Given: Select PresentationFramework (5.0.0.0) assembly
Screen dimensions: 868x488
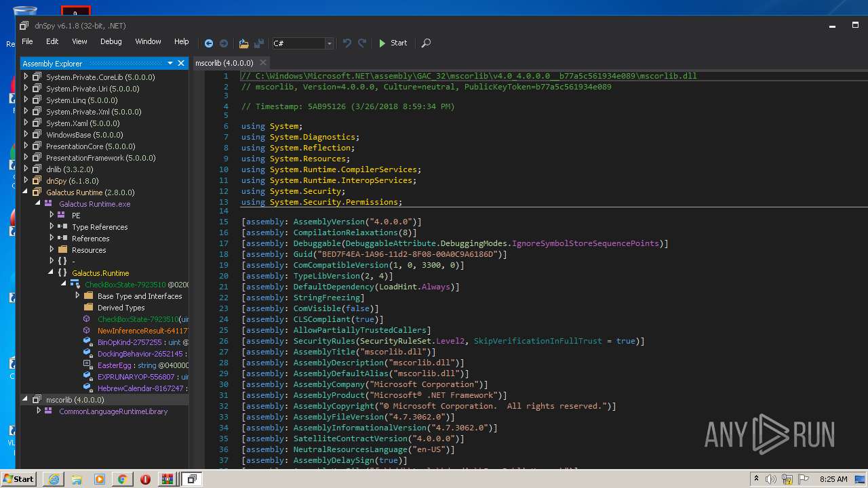Looking at the screenshot, I should pos(101,157).
